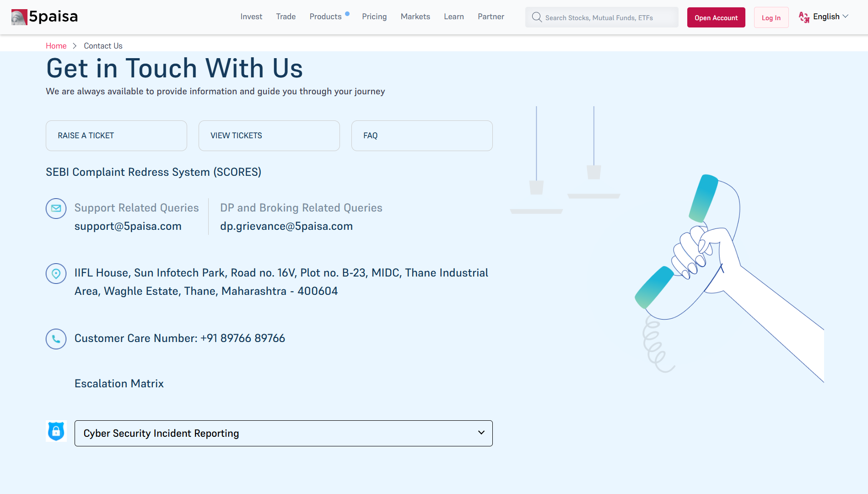Click the Customer Care Number +91 89766 89766
This screenshot has height=494, width=868.
[180, 338]
